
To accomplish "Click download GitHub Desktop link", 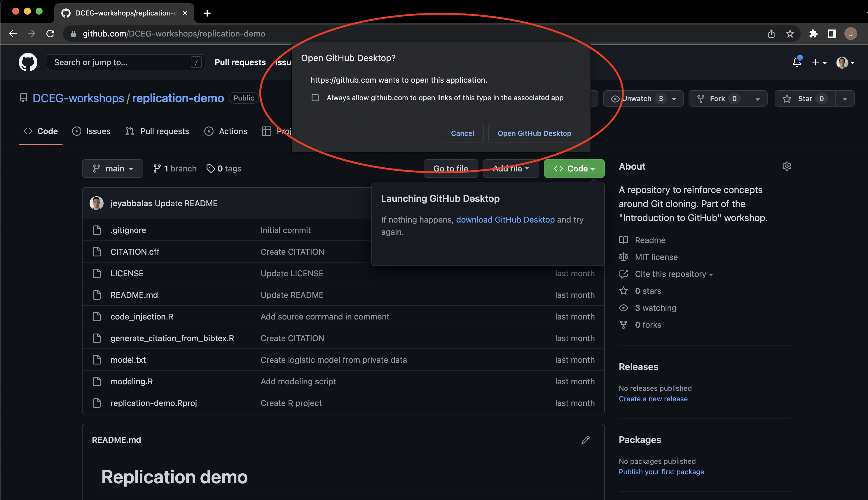I will [505, 219].
